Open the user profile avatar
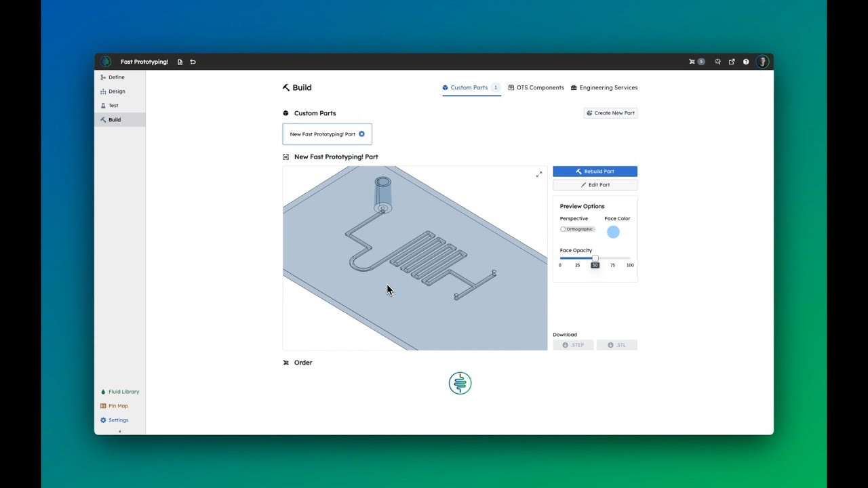 coord(762,62)
